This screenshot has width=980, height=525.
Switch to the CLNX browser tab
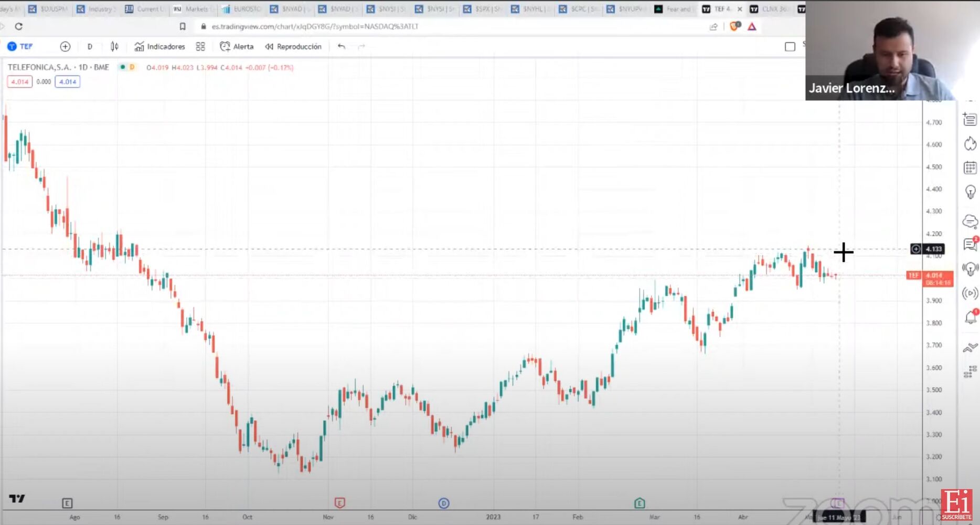pos(769,9)
